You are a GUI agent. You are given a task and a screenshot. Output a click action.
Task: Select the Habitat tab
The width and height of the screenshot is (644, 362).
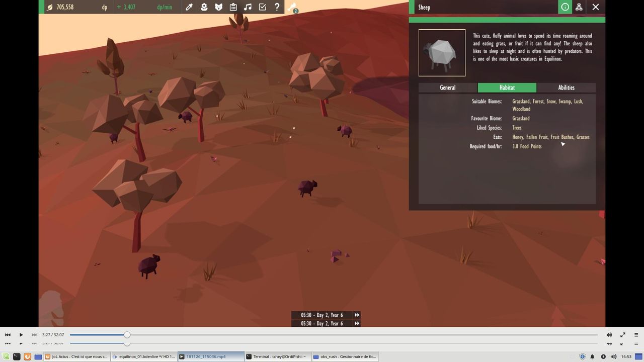coord(507,87)
